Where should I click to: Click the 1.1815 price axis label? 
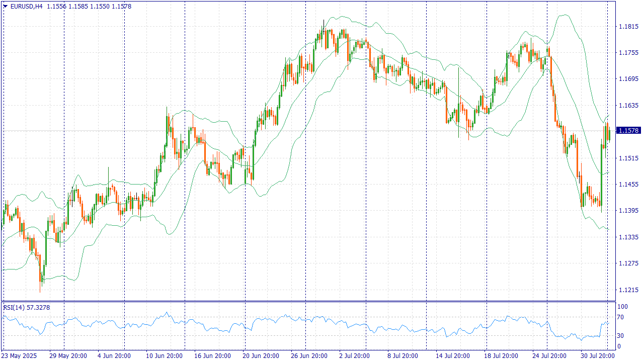coord(628,26)
